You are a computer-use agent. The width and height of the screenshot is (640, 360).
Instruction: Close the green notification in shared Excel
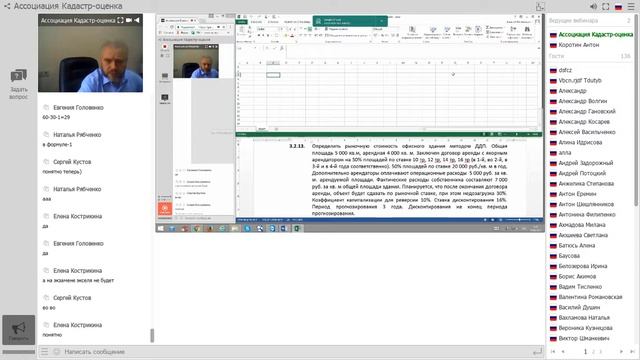tap(382, 21)
